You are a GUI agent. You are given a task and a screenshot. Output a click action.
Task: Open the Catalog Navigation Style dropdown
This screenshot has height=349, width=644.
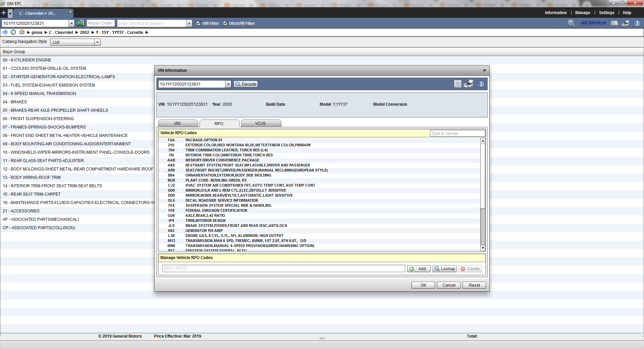click(97, 42)
